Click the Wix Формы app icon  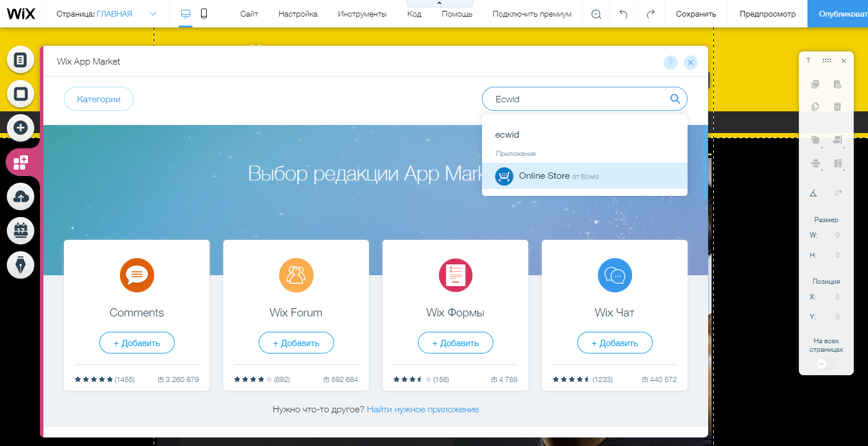[456, 275]
